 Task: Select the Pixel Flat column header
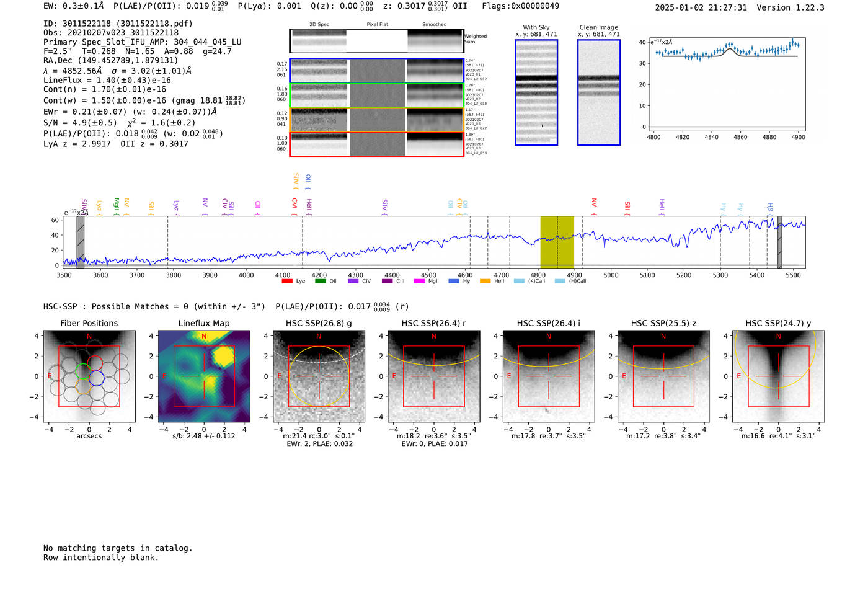pos(377,25)
